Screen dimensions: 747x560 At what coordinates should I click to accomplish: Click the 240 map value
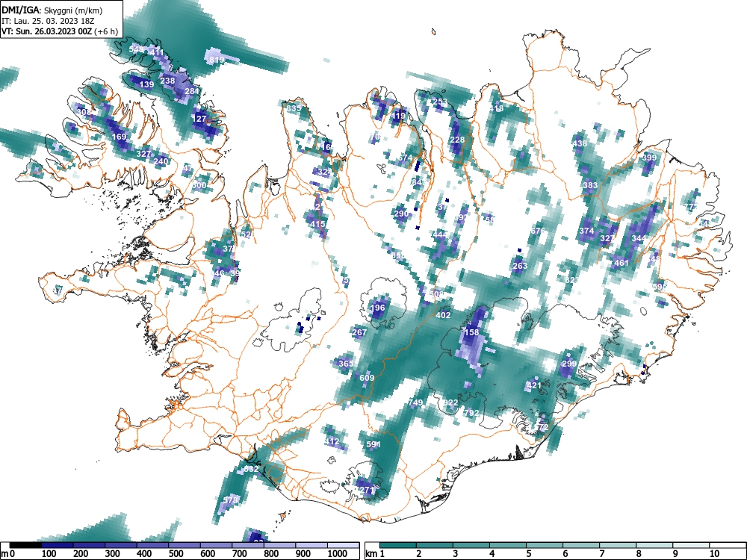coord(161,161)
